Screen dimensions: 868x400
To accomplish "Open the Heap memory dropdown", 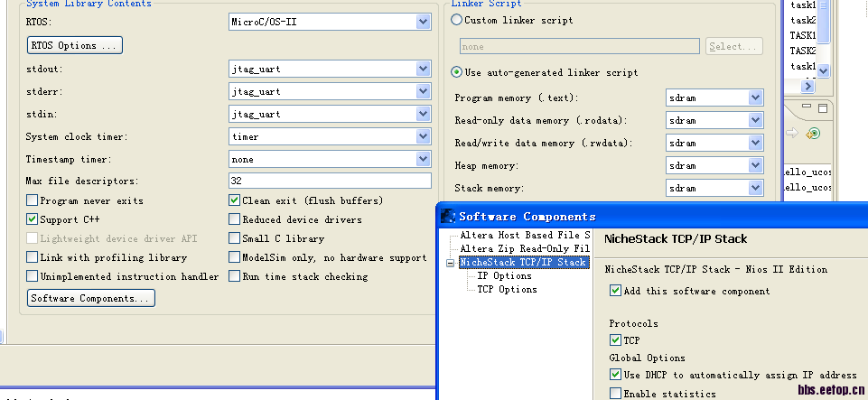I will tap(756, 165).
